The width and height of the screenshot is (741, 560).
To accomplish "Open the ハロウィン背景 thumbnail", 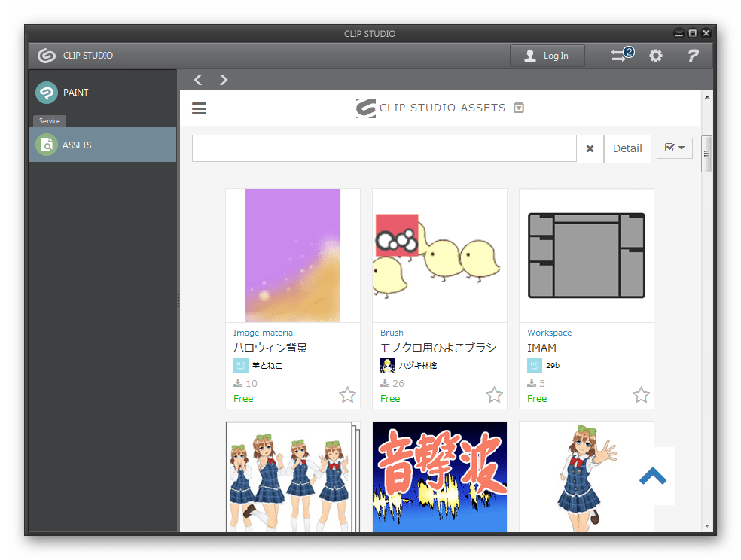I will click(x=293, y=255).
